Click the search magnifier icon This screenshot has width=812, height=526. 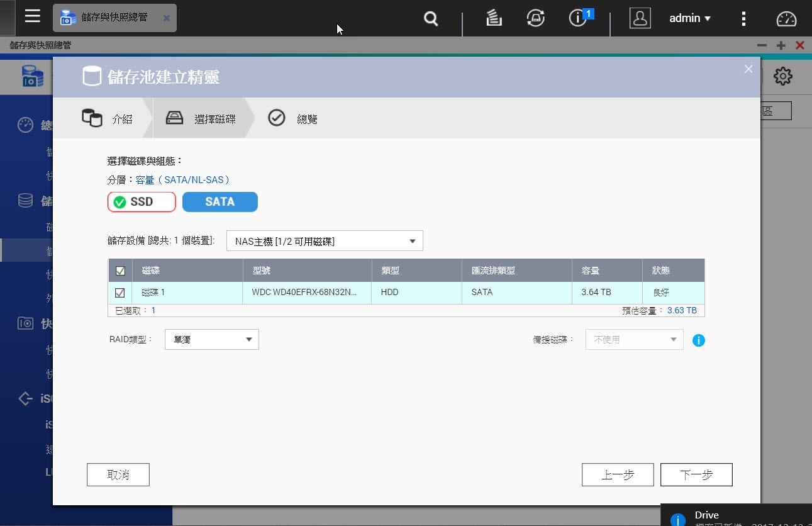[431, 19]
